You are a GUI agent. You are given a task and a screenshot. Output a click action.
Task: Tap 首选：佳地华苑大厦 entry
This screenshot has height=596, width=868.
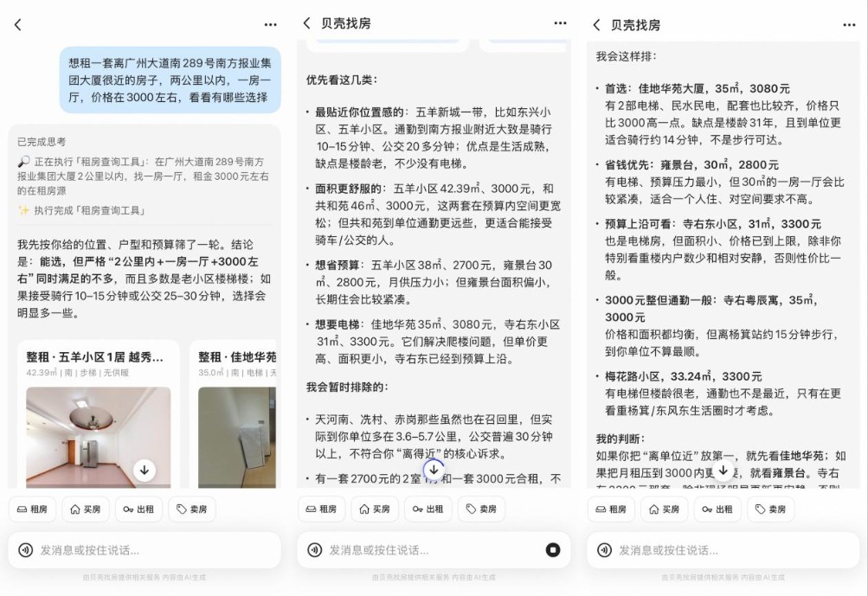coord(720,114)
